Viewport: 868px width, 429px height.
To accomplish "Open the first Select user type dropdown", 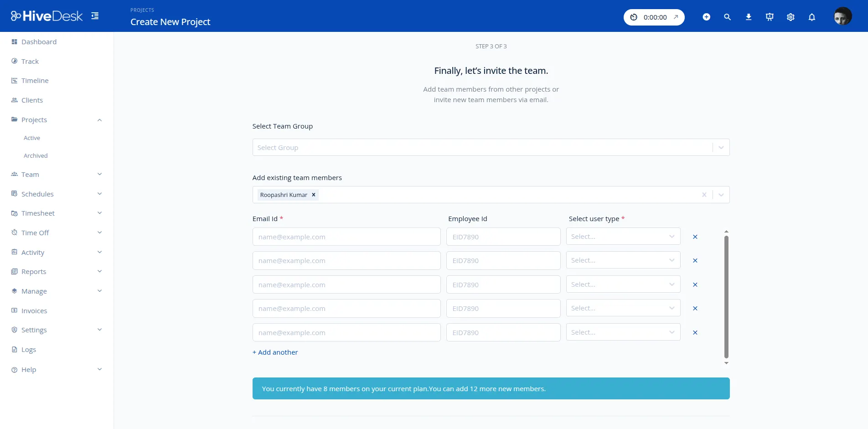I will 623,236.
